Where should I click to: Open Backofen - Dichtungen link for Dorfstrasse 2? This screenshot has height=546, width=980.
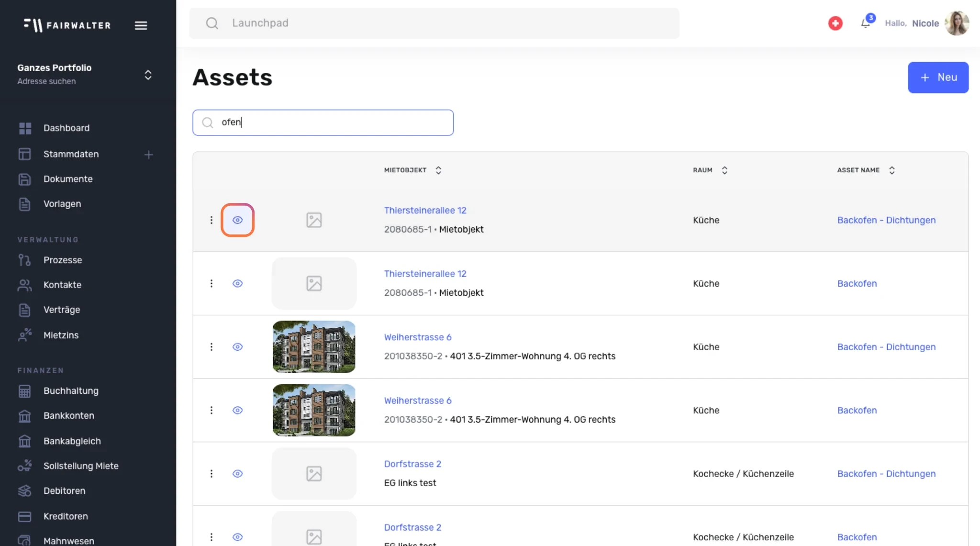pos(886,474)
